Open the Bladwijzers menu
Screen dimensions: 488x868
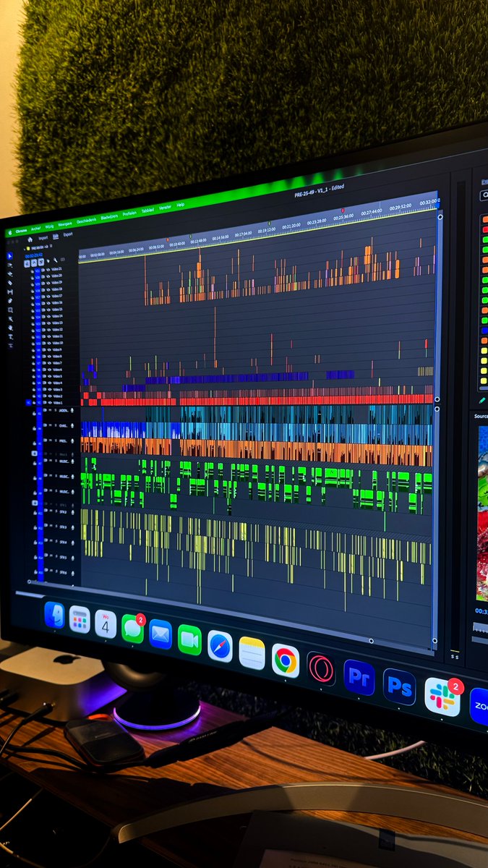coord(109,217)
